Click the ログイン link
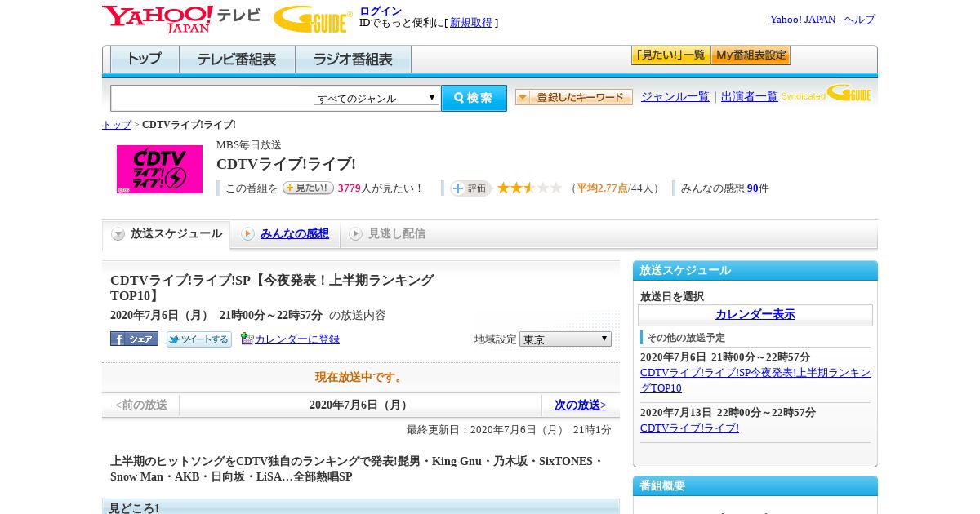 [381, 11]
